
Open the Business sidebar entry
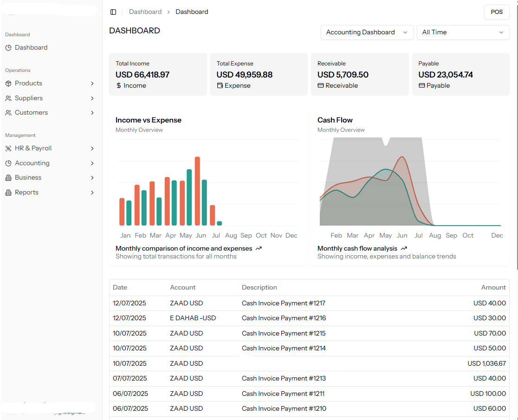50,178
